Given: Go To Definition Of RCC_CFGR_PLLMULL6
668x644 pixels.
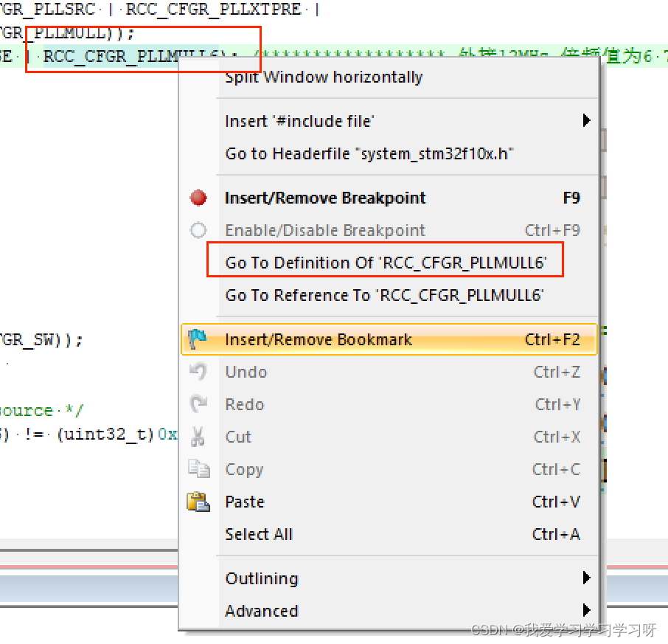Looking at the screenshot, I should click(389, 263).
